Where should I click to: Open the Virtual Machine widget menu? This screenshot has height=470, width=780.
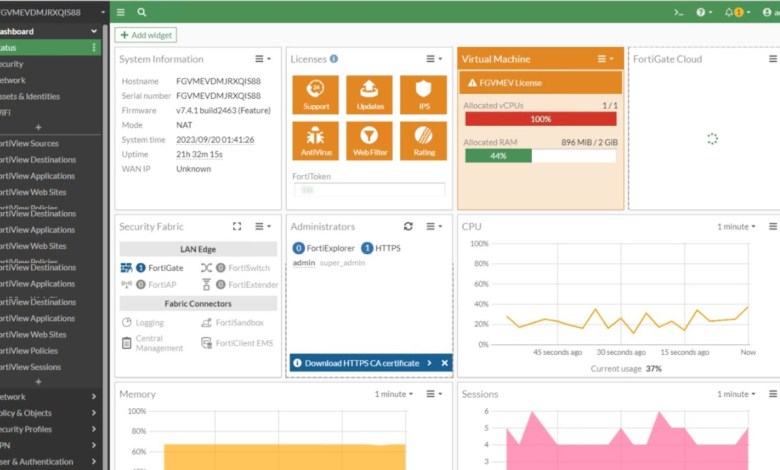(x=606, y=59)
